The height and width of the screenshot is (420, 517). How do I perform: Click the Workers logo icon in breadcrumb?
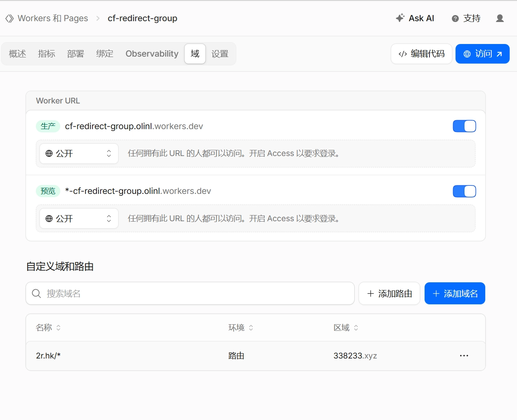[x=9, y=18]
